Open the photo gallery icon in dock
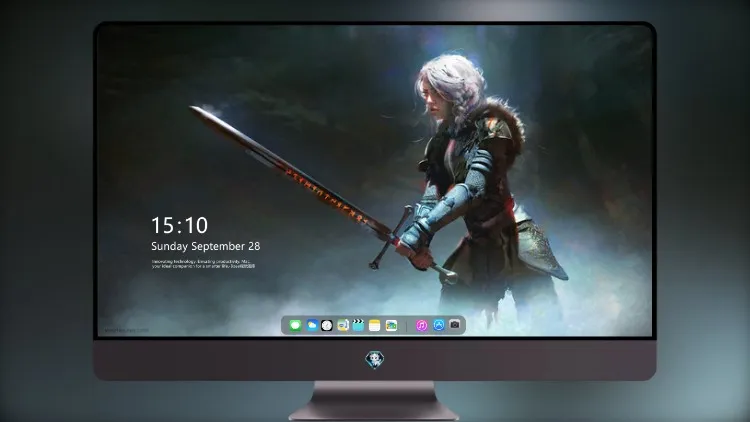 pos(391,326)
